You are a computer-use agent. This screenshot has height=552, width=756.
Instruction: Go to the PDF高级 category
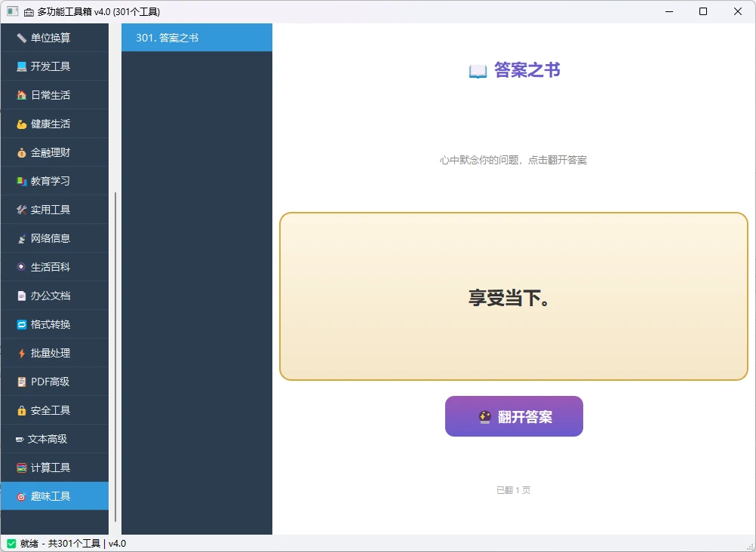pos(54,382)
